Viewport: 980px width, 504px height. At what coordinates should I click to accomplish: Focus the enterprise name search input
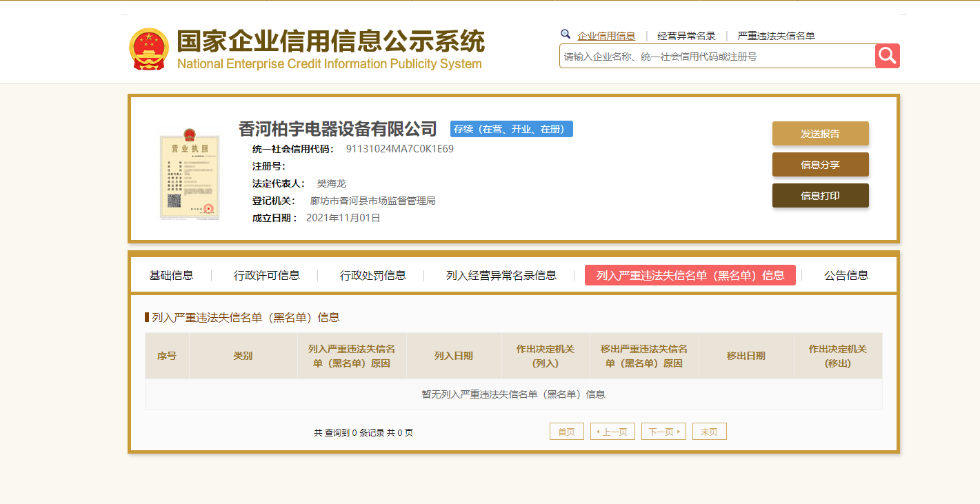coord(717,56)
